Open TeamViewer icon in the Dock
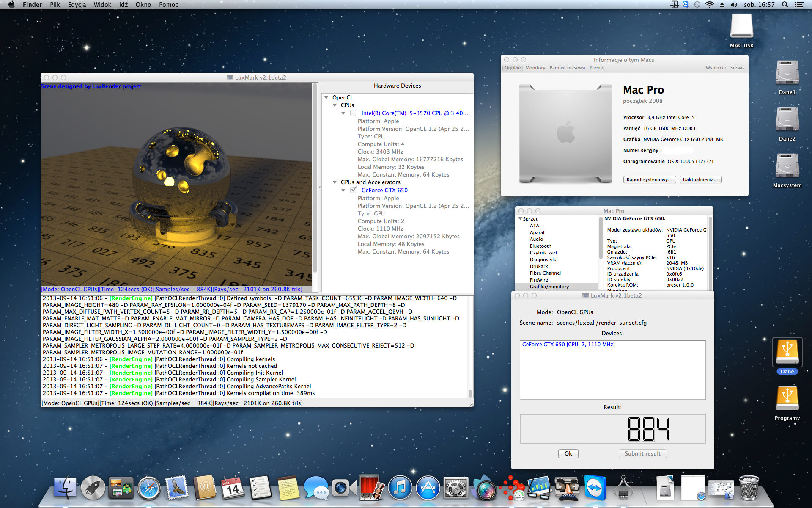This screenshot has width=812, height=508. click(x=595, y=488)
